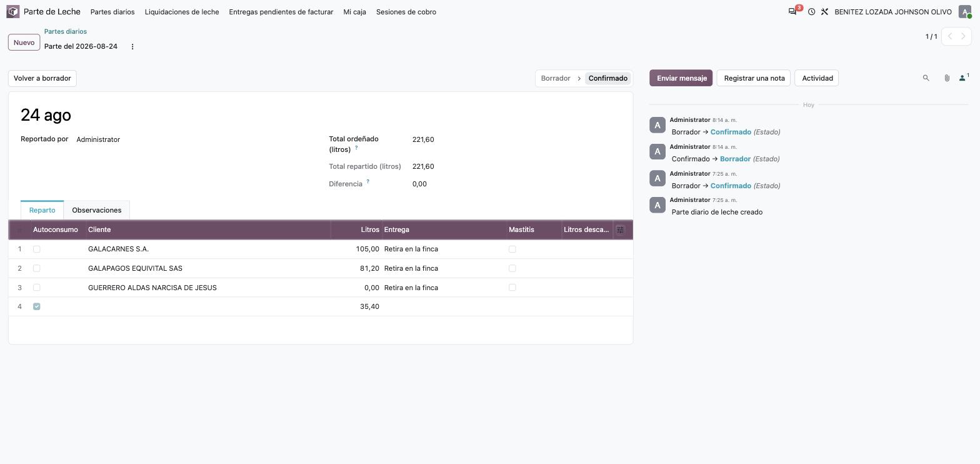Screen dimensions: 980x464
Task: Toggle Mastitis for GUERRERO ALDAS NARCISA DE JESUS
Action: (x=512, y=288)
